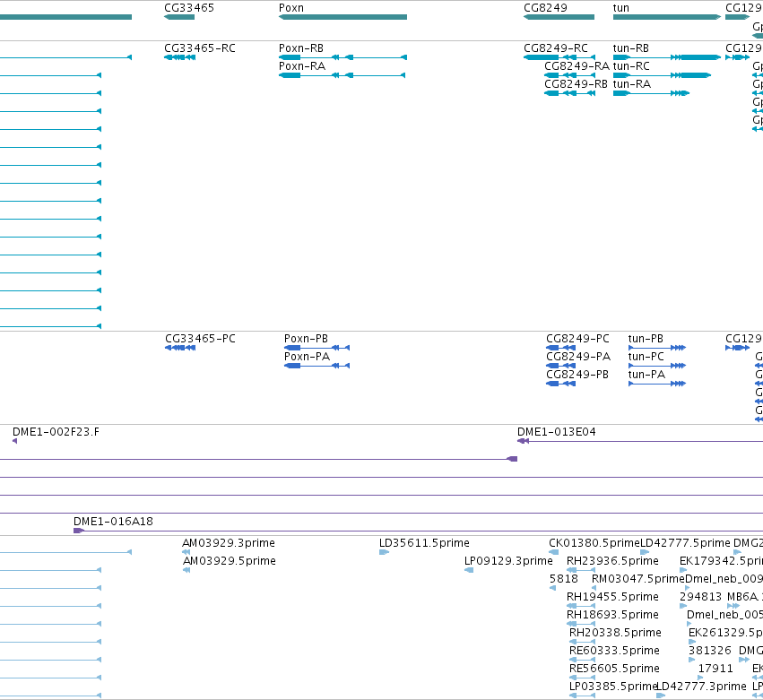The image size is (763, 700).
Task: Select the LD42777.3prime EST feature
Action: point(661,696)
